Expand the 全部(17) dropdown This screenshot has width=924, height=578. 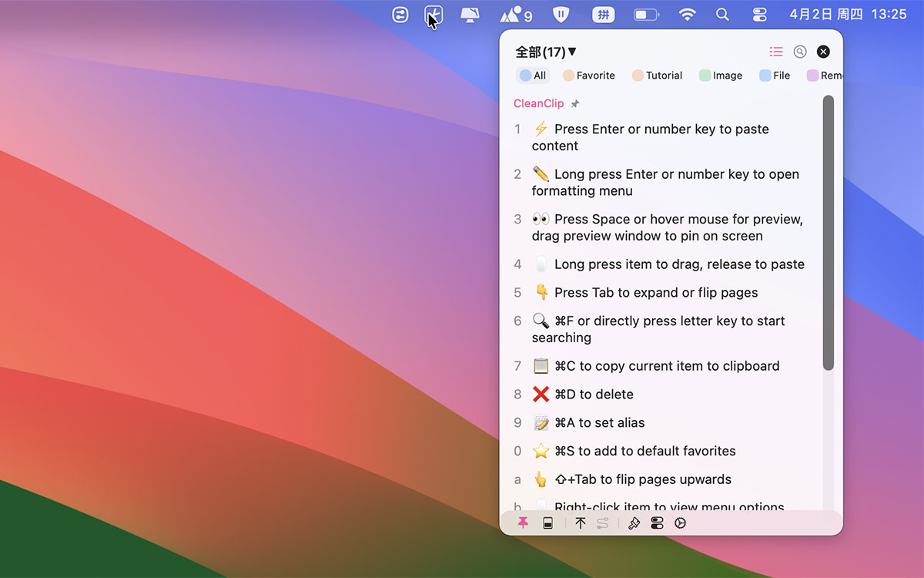click(x=545, y=52)
